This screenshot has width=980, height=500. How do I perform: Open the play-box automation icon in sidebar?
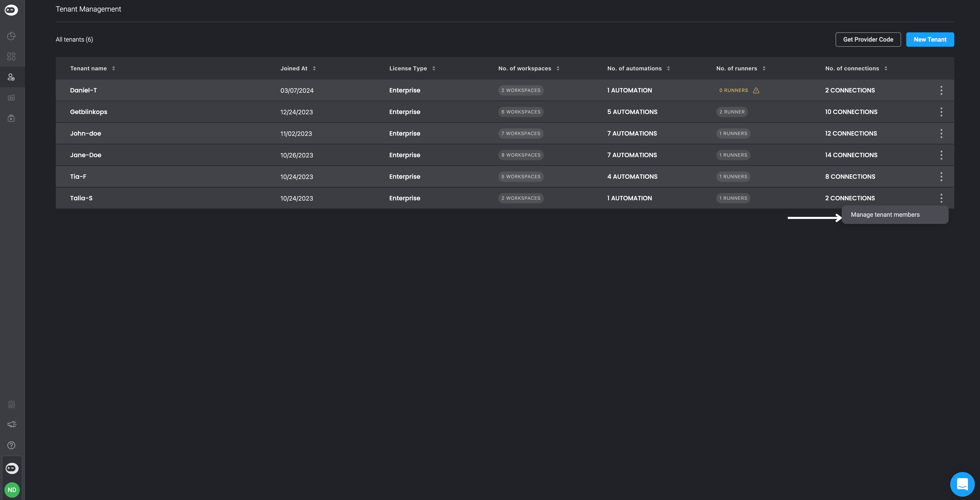[x=11, y=118]
